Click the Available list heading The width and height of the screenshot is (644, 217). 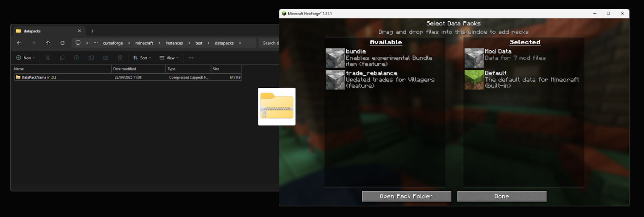[386, 42]
